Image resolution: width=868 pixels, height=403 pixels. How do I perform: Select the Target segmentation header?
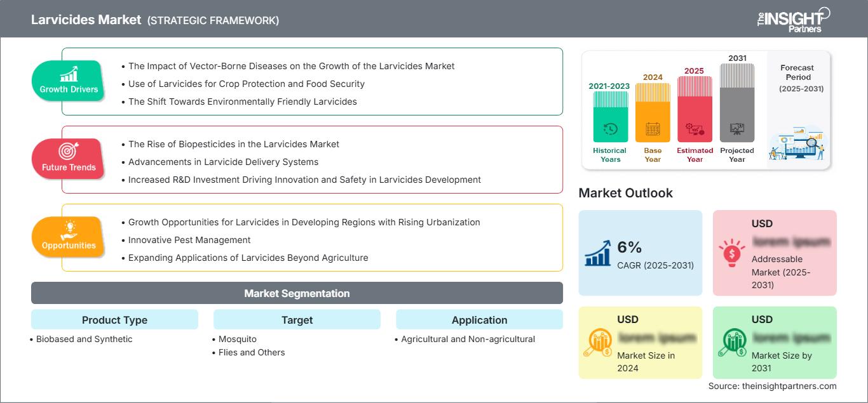tap(297, 320)
